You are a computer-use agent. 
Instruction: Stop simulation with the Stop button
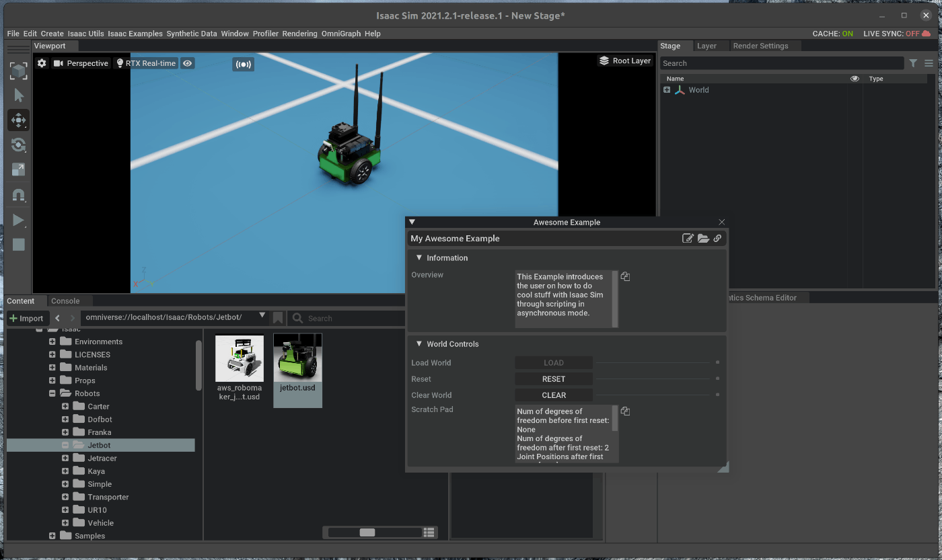[19, 245]
